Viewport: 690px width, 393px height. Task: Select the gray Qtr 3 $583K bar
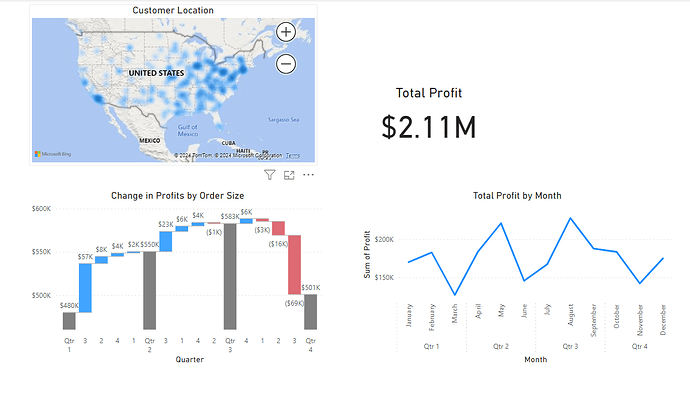pyautogui.click(x=230, y=276)
